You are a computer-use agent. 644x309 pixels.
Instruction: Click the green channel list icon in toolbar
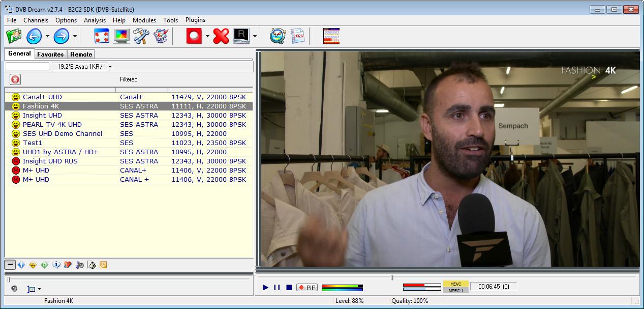[14, 36]
